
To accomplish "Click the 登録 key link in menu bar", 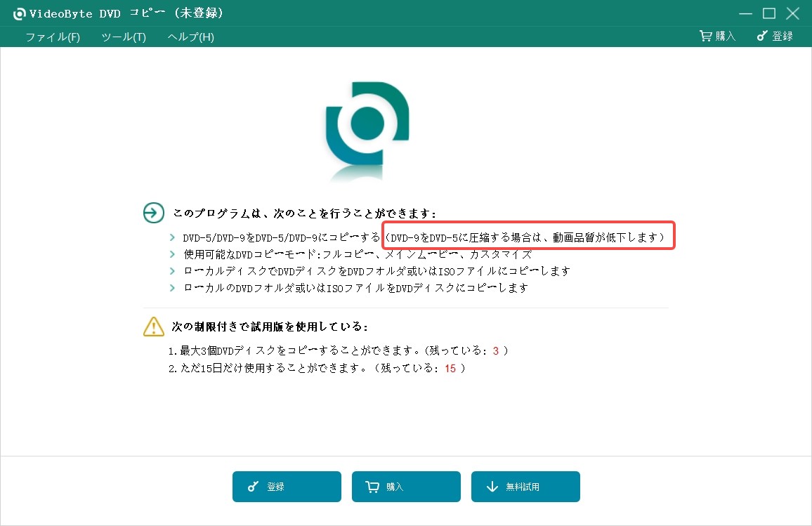I will (x=775, y=36).
